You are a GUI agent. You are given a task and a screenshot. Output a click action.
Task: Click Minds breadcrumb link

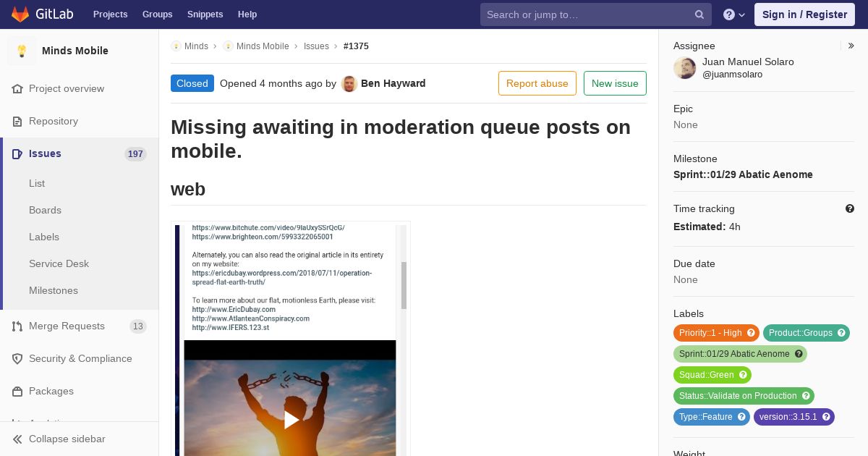196,46
